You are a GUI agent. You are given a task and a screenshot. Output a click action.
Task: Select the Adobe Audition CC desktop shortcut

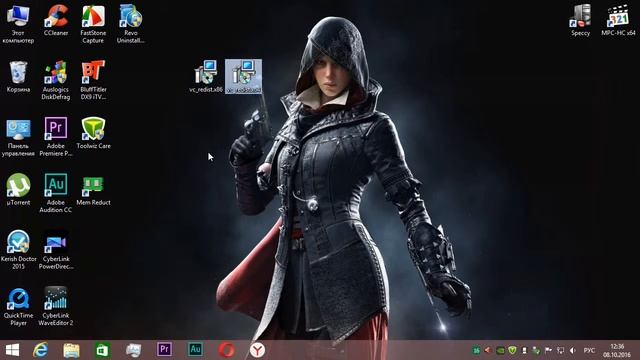pos(56,193)
